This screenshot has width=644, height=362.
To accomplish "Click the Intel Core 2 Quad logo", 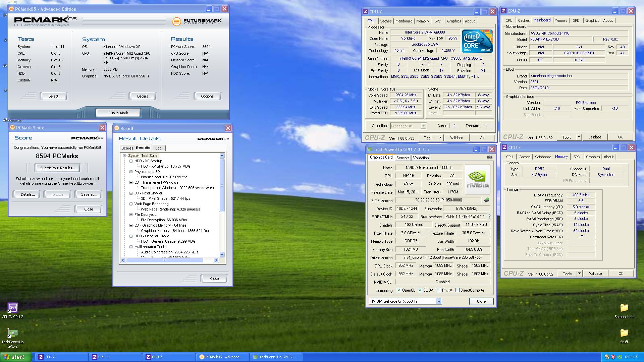I will click(x=477, y=41).
